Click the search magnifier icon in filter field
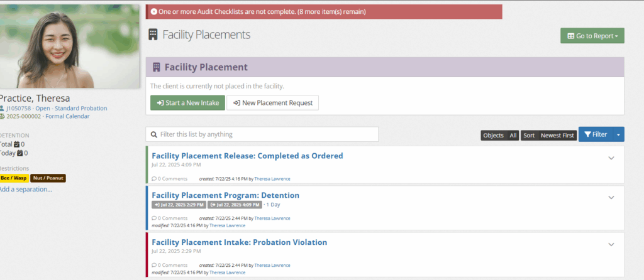644x280 pixels. point(154,134)
